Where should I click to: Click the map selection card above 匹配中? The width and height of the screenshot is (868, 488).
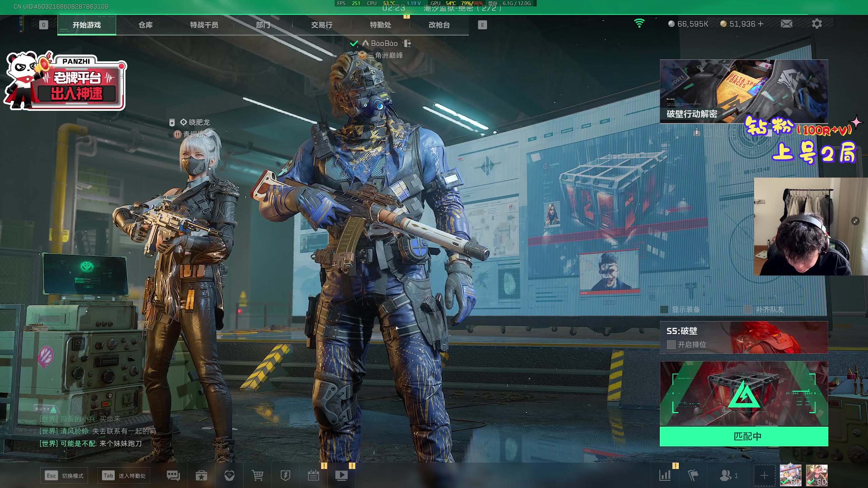[744, 393]
